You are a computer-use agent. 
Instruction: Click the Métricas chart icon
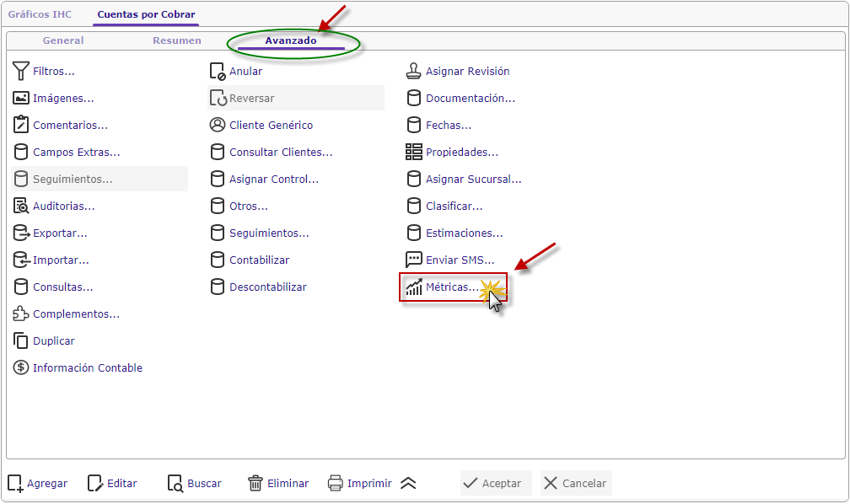coord(414,287)
